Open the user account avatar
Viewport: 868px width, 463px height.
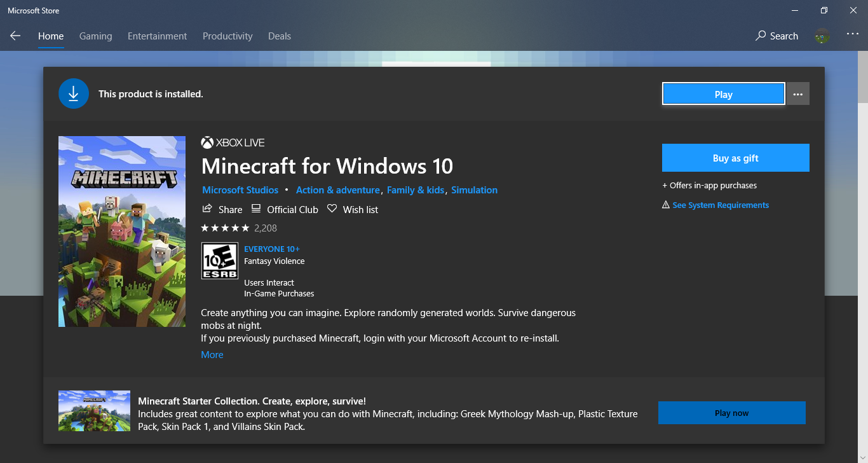pyautogui.click(x=822, y=36)
